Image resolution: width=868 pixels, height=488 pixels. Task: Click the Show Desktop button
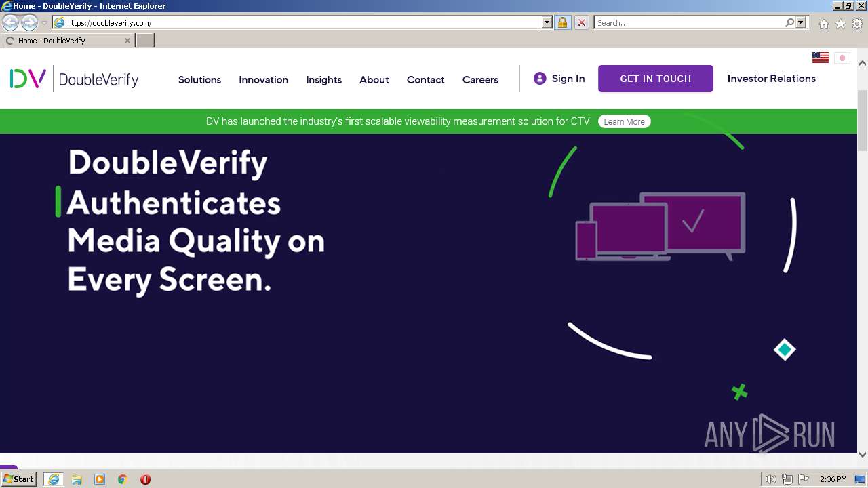click(860, 479)
